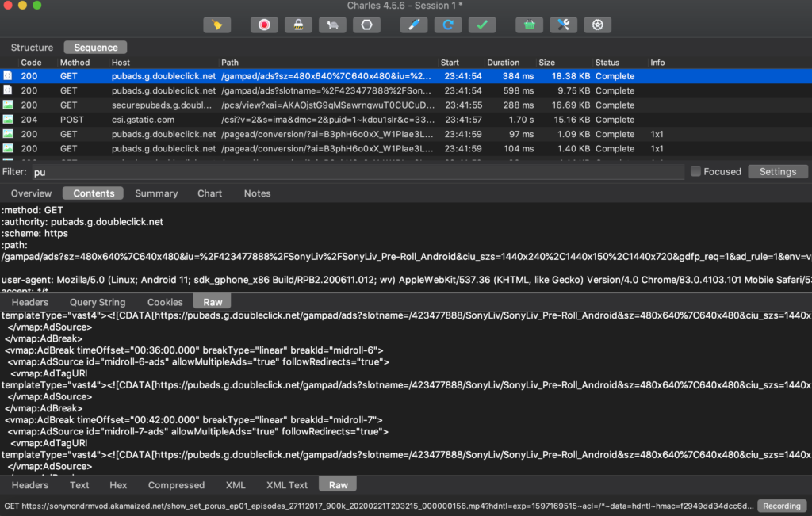812x516 pixels.
Task: Open the Summary tab
Action: click(156, 193)
